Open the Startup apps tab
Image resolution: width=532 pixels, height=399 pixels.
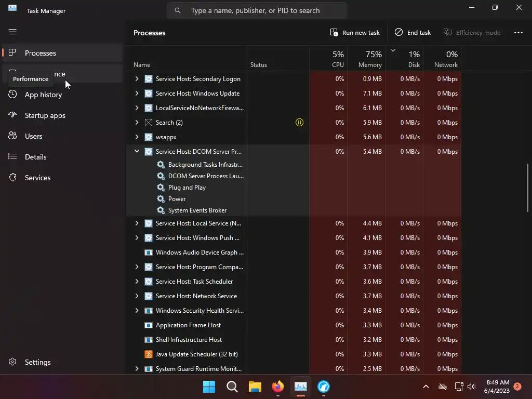pyautogui.click(x=62, y=115)
